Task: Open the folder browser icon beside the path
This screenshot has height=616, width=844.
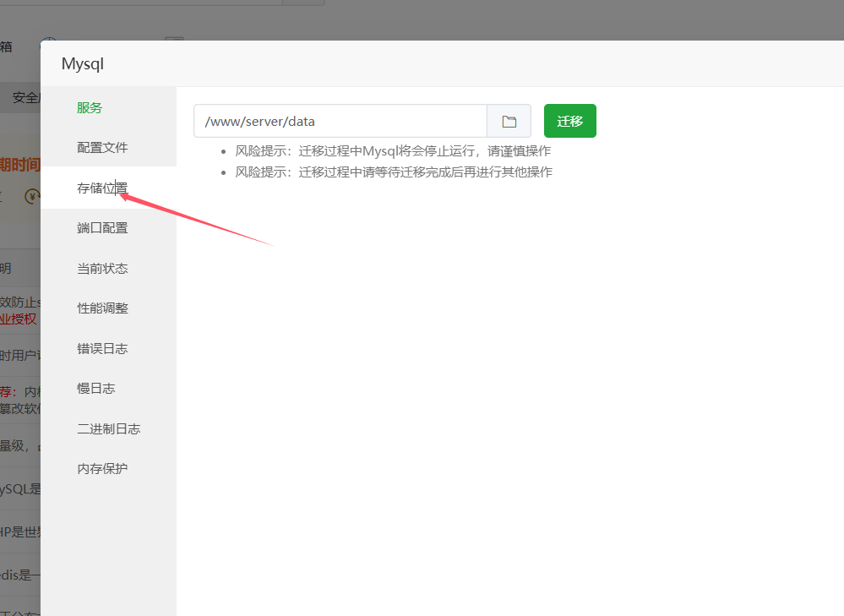Action: click(509, 121)
